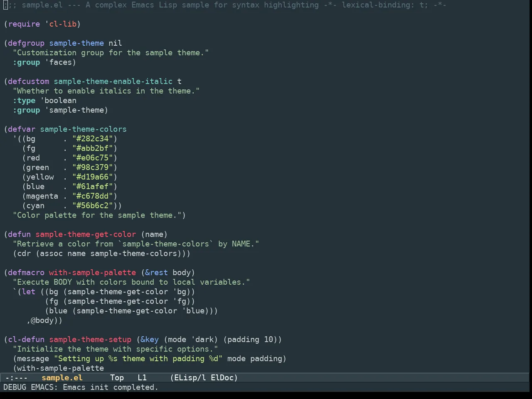Click (with-sample-palette on the last visible line
The height and width of the screenshot is (399, 532).
(59, 368)
